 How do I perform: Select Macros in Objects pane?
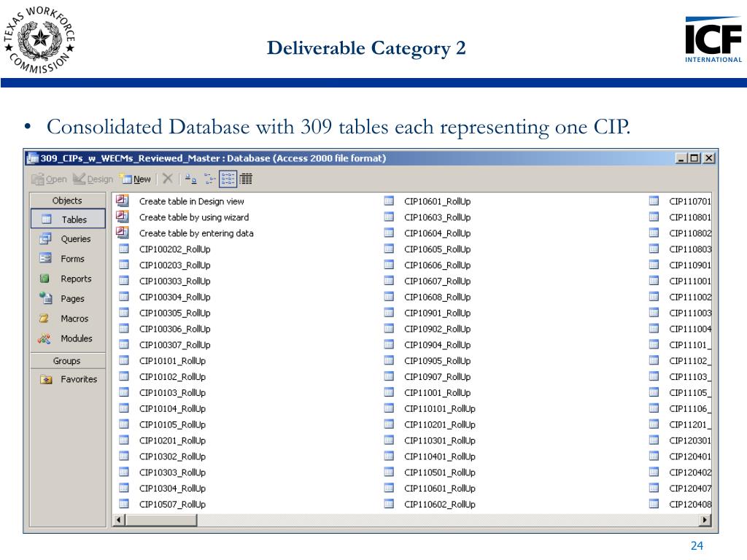68,319
